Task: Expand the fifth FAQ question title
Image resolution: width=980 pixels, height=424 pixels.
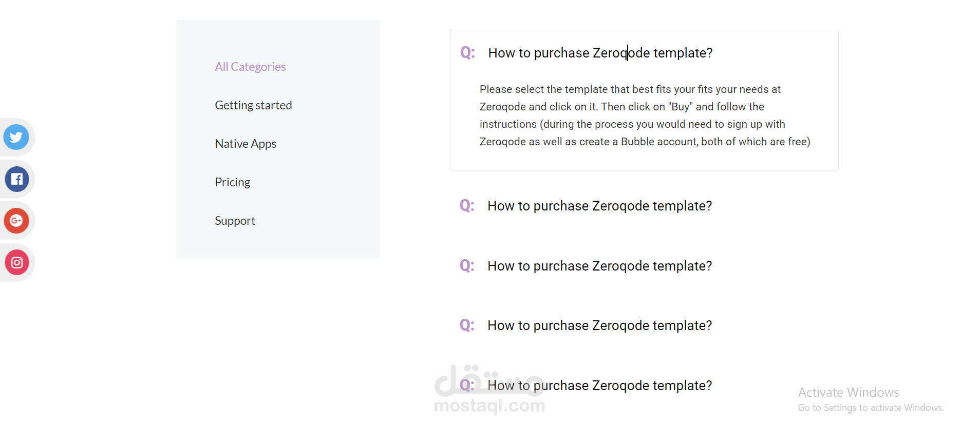Action: pos(599,386)
